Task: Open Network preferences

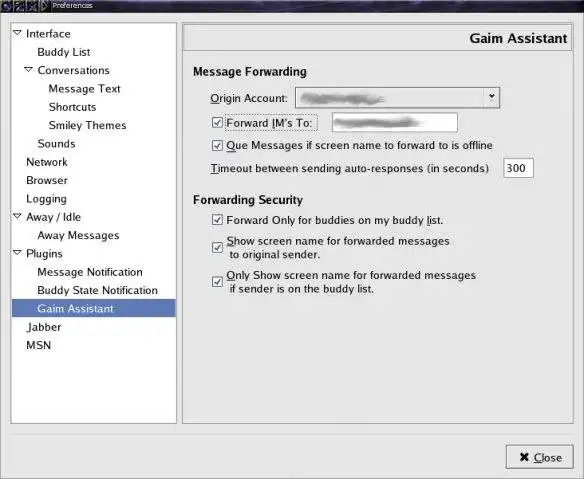Action: coord(47,162)
